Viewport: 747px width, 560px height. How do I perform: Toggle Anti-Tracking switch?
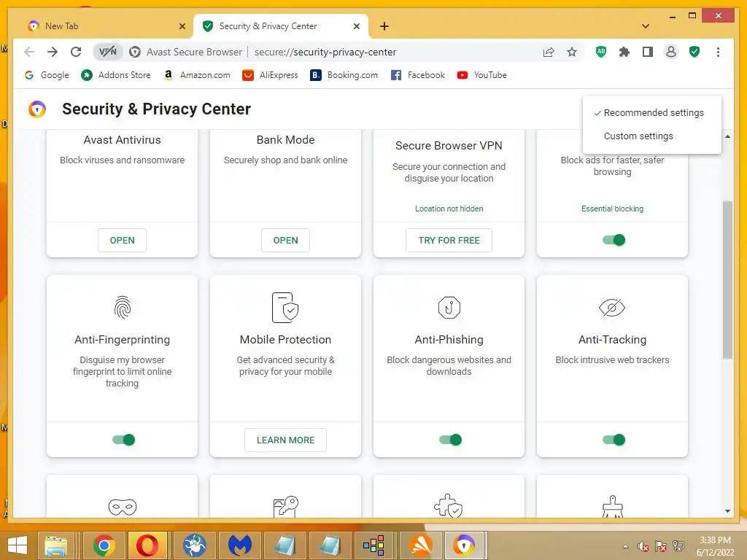(614, 440)
